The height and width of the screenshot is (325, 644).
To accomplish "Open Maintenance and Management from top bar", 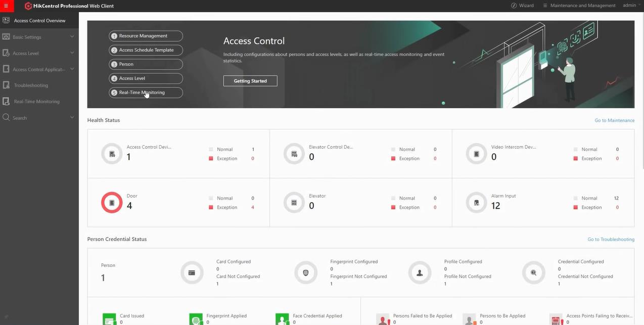I will click(579, 6).
